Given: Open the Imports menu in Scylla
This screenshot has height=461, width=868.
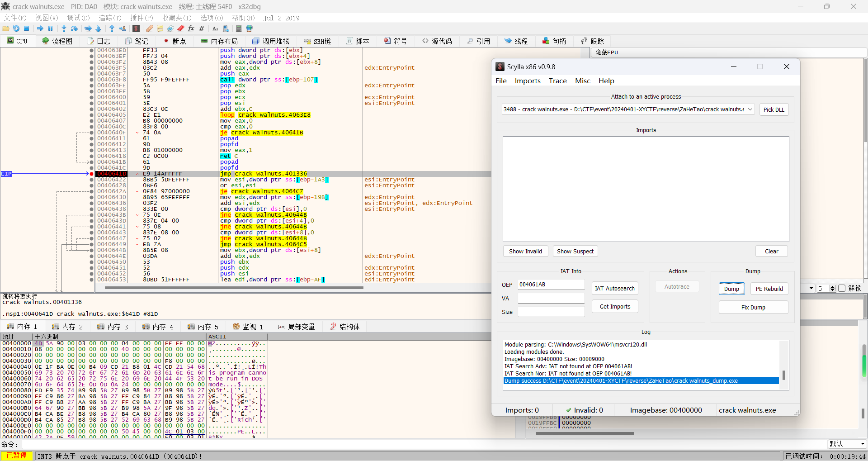Looking at the screenshot, I should tap(527, 81).
